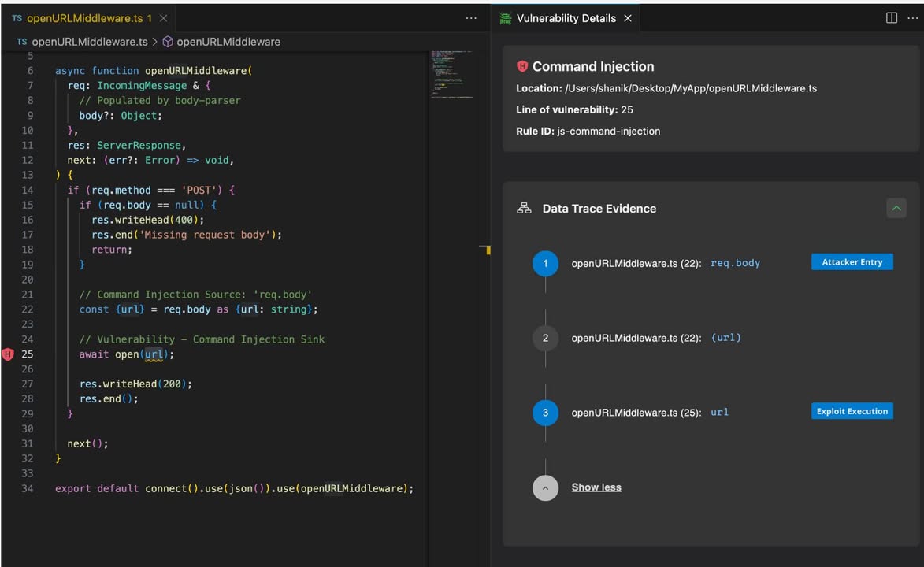Click the Attacker Entry button
924x567 pixels.
[852, 261]
